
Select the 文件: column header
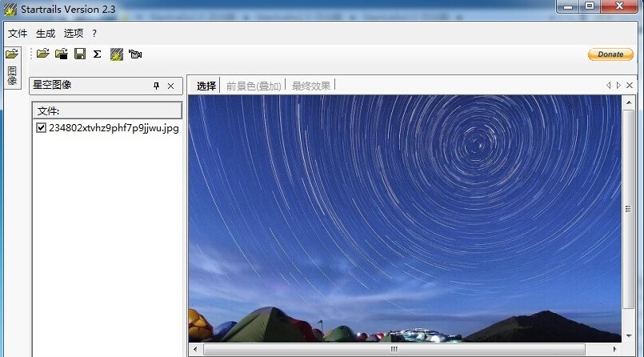click(107, 110)
